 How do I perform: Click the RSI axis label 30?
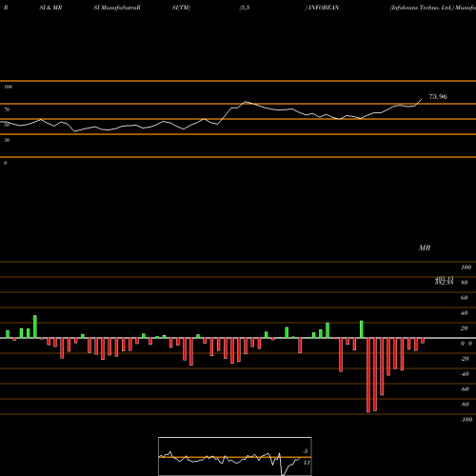(x=7, y=140)
